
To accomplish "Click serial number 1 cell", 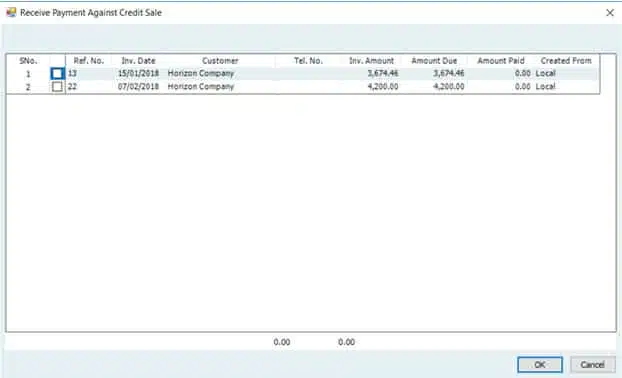I will pyautogui.click(x=28, y=74).
